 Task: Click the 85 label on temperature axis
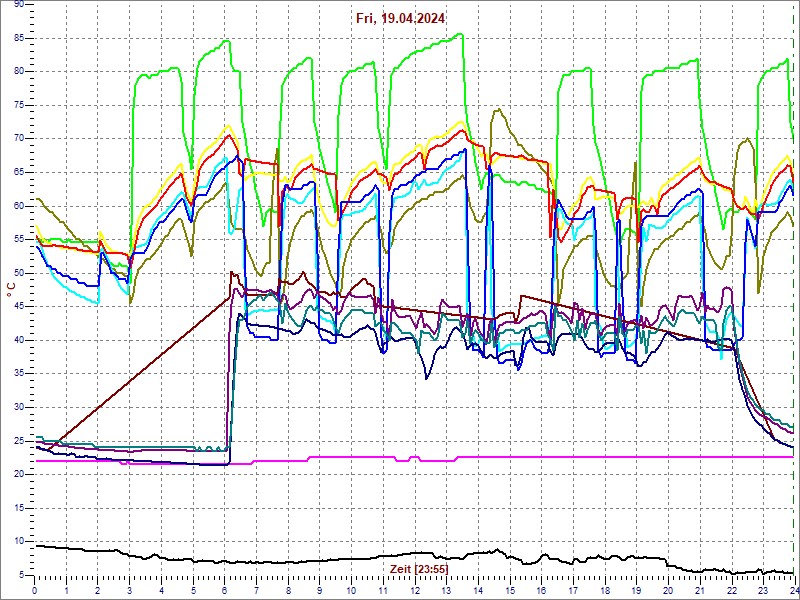(x=20, y=38)
